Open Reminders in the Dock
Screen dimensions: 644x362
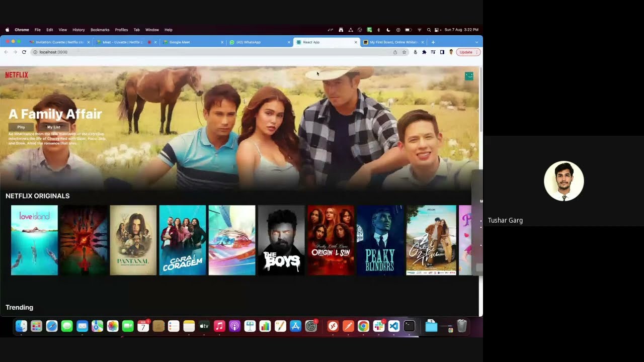(174, 326)
